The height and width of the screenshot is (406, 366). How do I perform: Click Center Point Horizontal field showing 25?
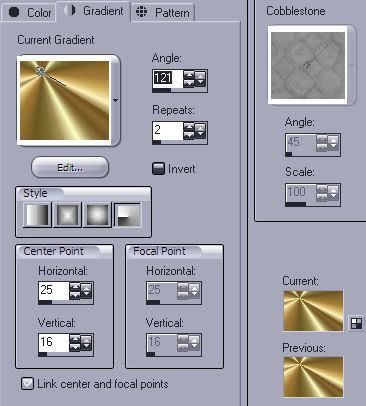(x=53, y=291)
